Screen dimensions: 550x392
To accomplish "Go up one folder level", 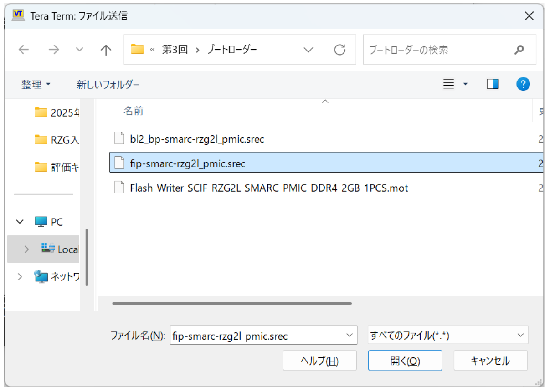I will [106, 50].
